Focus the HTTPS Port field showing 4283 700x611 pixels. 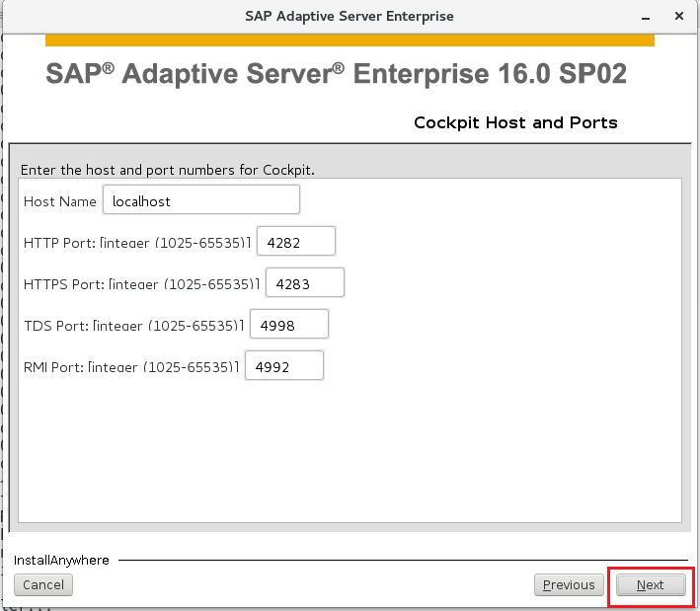click(x=305, y=282)
